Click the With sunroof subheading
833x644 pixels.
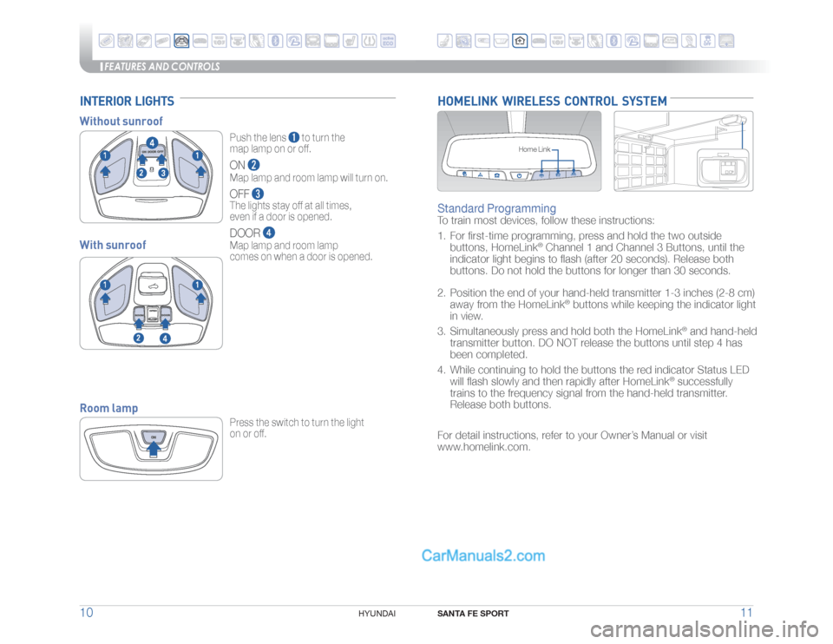coord(113,245)
